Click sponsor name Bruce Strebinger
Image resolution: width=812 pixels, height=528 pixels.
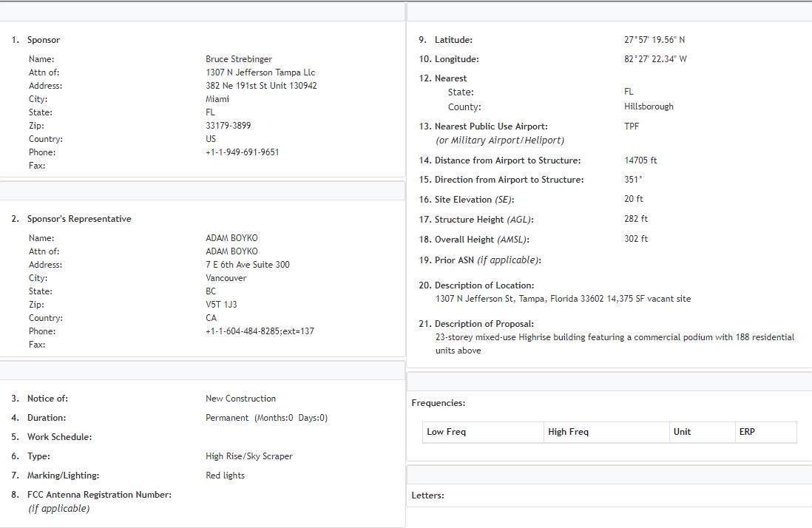pyautogui.click(x=238, y=59)
